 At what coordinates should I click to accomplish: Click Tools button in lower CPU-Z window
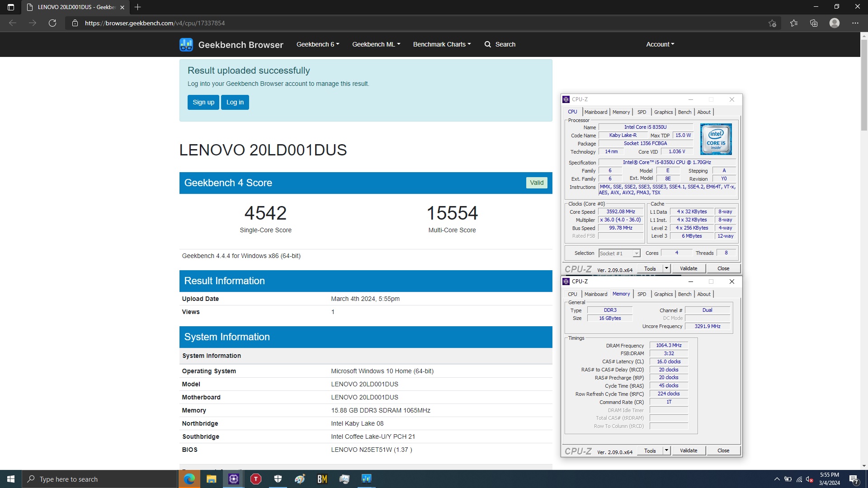tap(650, 450)
